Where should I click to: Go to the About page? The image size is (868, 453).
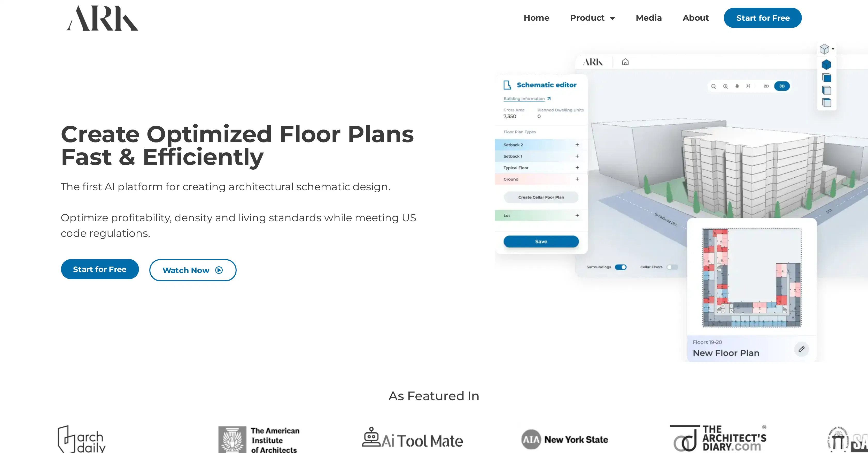coord(695,18)
